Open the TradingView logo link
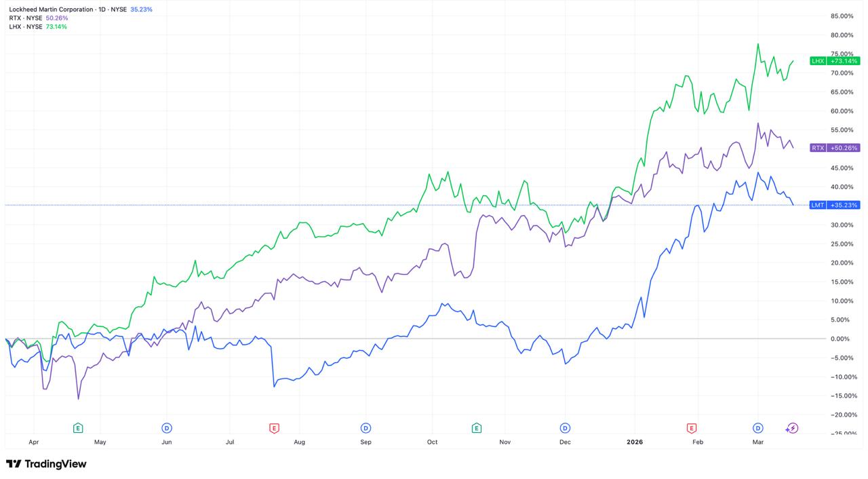This screenshot has height=479, width=868. coord(46,464)
